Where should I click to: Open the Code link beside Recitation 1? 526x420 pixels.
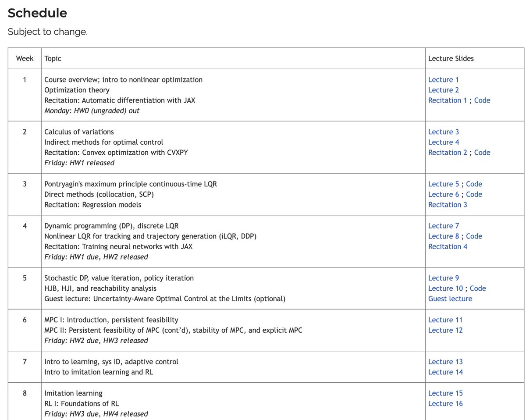coord(482,100)
